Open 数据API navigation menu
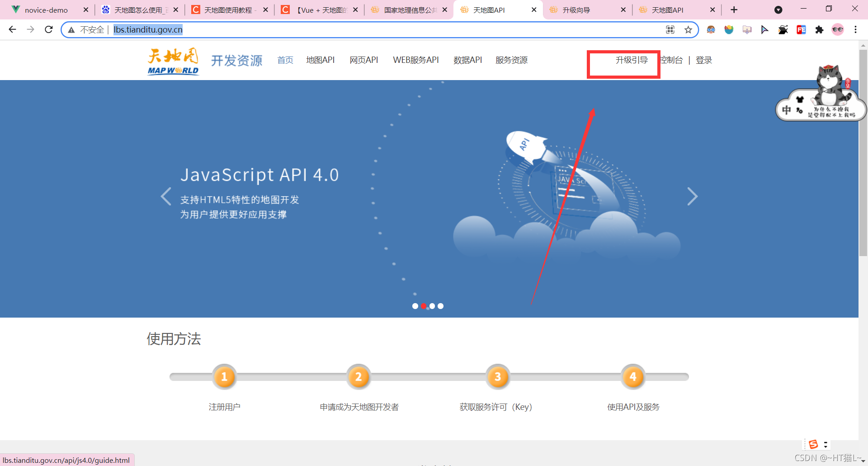The width and height of the screenshot is (868, 466). click(468, 60)
